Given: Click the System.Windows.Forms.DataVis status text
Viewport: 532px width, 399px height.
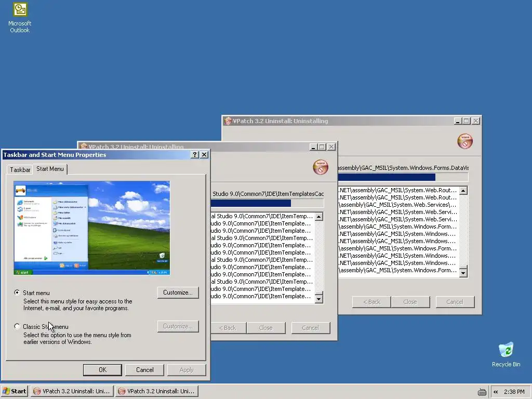Looking at the screenshot, I should pos(403,168).
